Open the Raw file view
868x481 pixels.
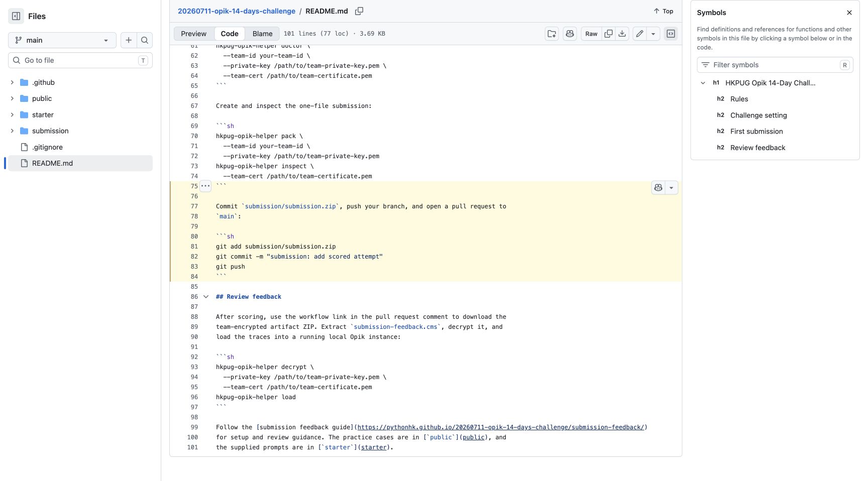tap(591, 34)
